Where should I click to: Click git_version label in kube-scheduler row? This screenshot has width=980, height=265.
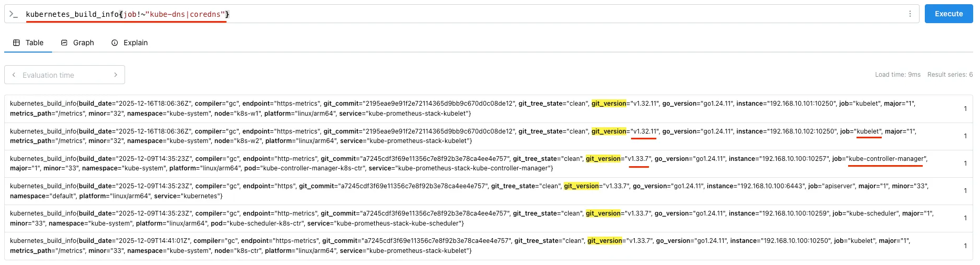(603, 213)
